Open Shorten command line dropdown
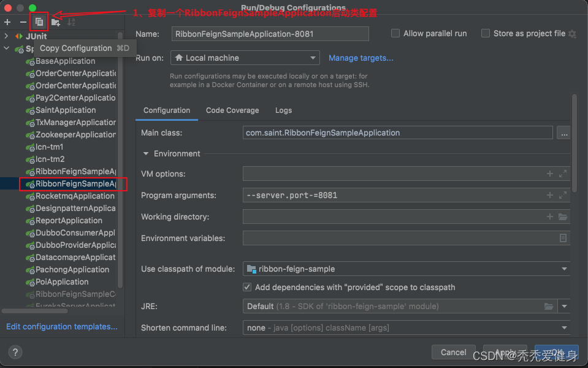Viewport: 588px width, 368px height. click(x=407, y=328)
